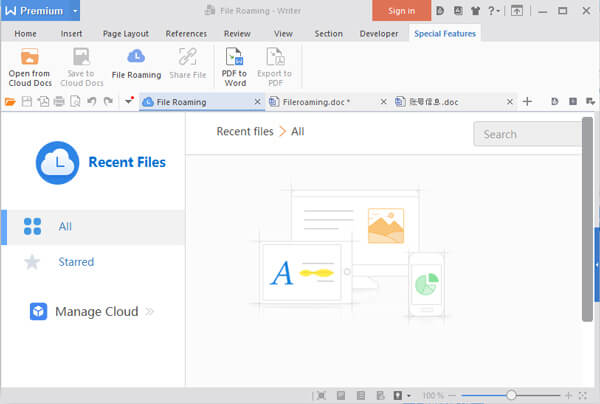Viewport: 600px width, 404px height.
Task: Launch the PDF to Word converter
Action: click(x=234, y=67)
